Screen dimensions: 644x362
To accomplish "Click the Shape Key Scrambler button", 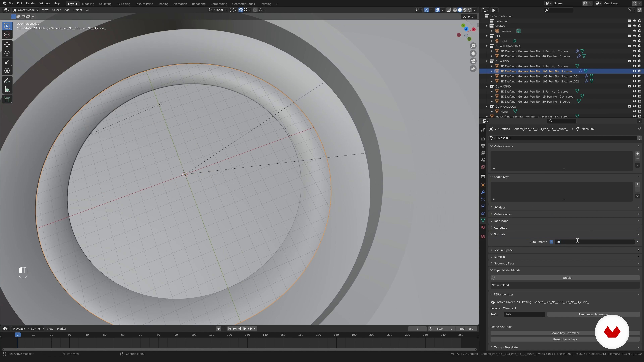I will (565, 333).
